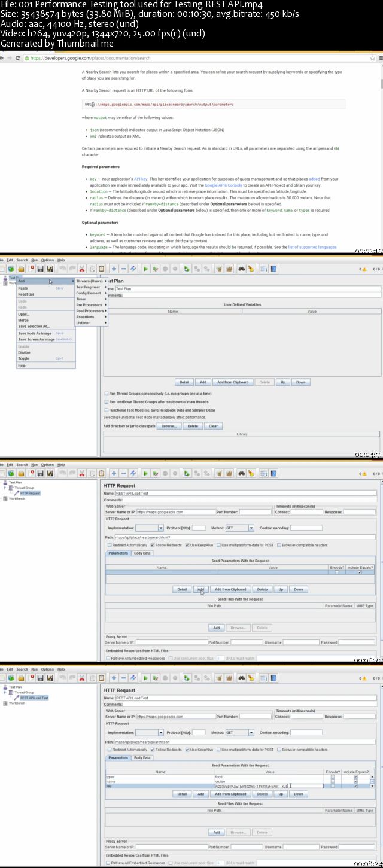Click the Clear All icon in third frame toolbar
Screen dimensions: 383x868
[x=229, y=473]
